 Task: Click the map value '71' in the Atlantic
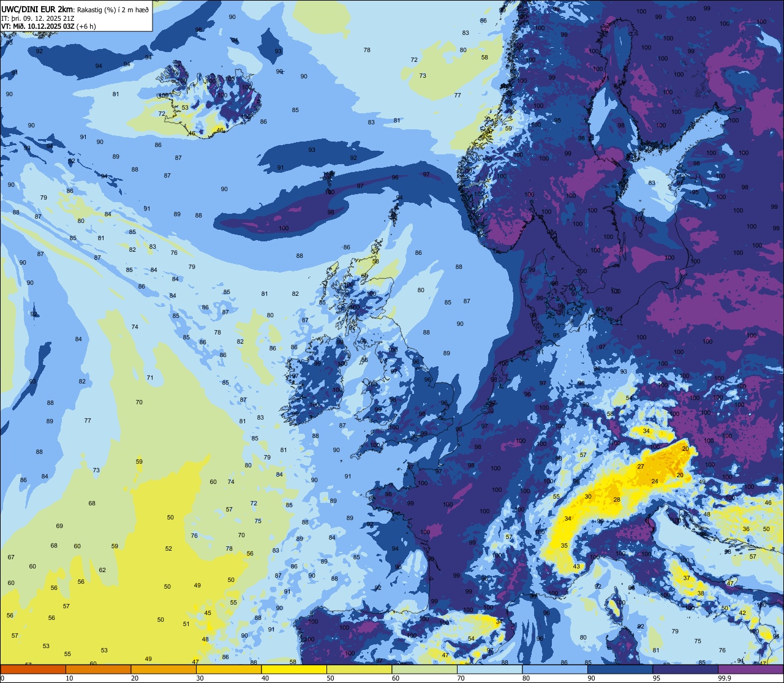(150, 378)
